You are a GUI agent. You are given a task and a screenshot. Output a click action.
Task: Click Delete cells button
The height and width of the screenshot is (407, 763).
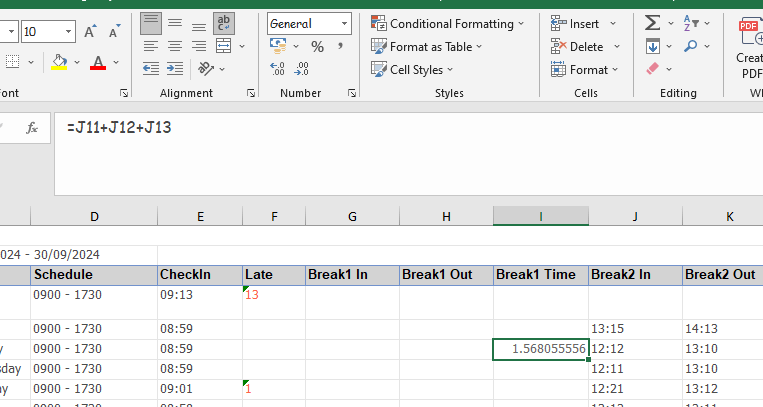pos(577,47)
